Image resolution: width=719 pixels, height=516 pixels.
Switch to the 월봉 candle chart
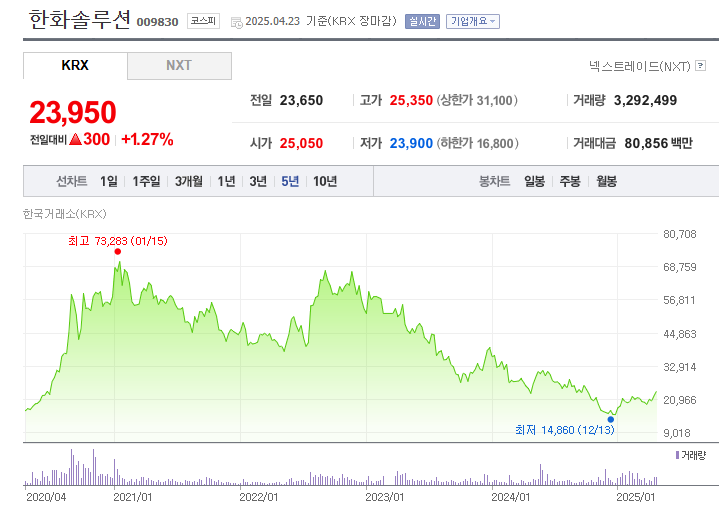(606, 182)
